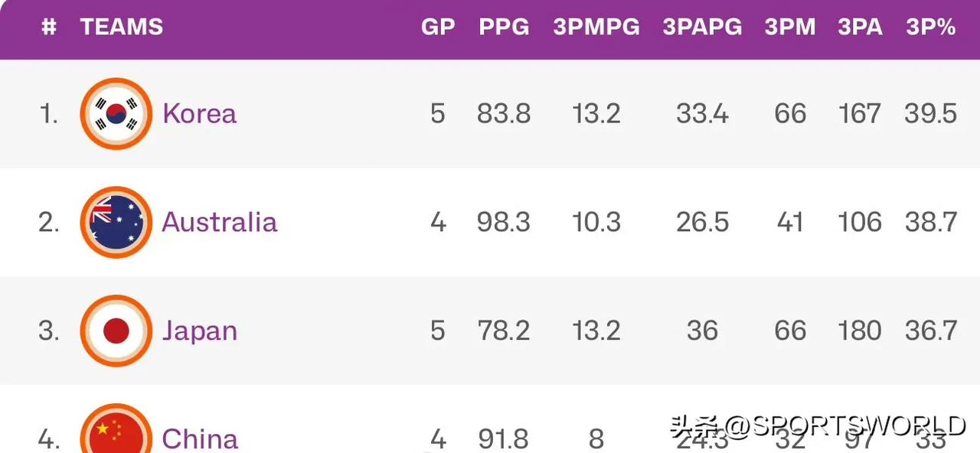
Task: Sort by the 3P% column header
Action: 931,28
